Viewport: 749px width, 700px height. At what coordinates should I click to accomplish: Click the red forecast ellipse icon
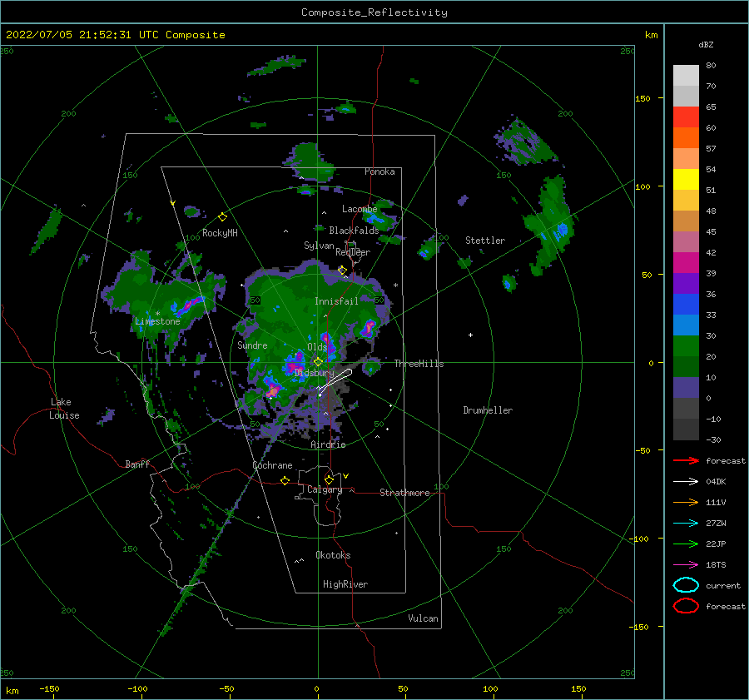(686, 606)
